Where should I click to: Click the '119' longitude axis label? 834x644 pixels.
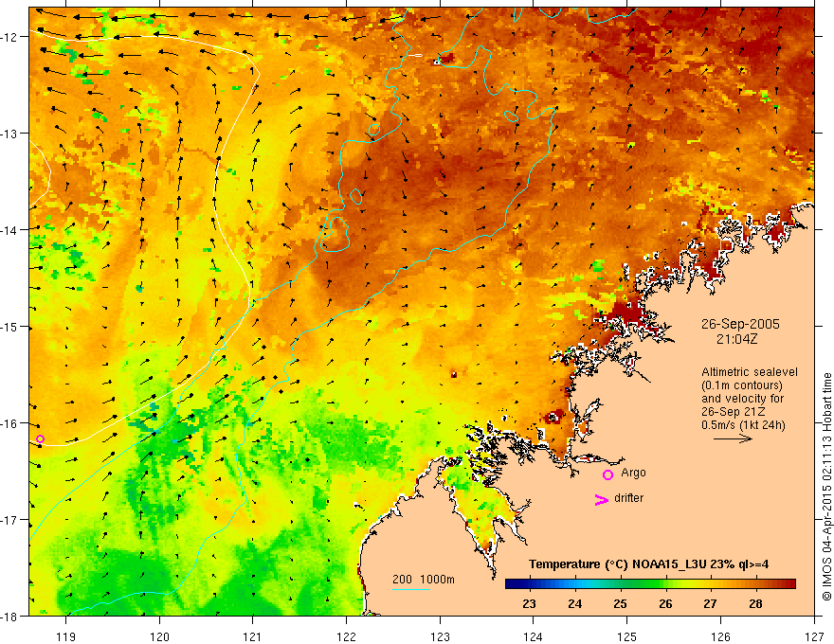66,636
